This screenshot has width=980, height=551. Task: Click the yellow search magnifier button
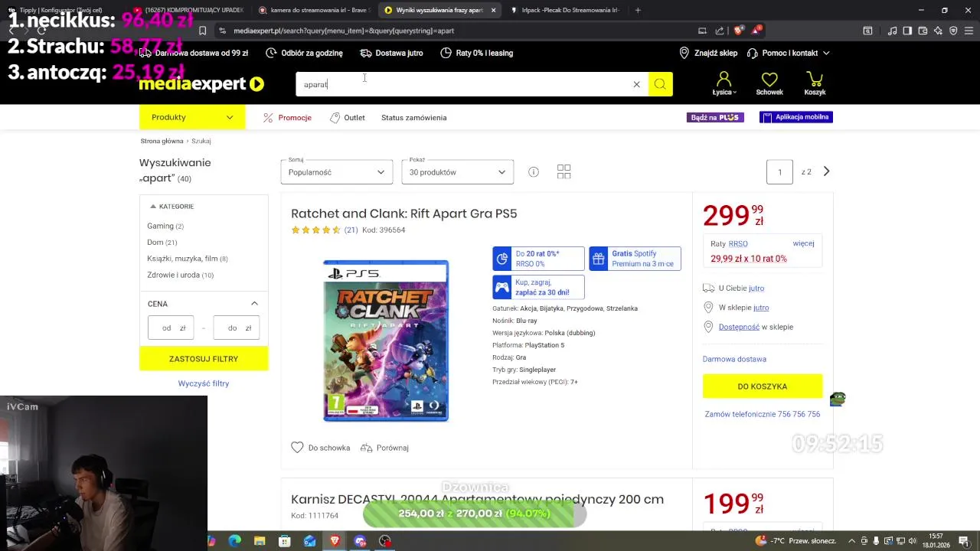tap(660, 84)
